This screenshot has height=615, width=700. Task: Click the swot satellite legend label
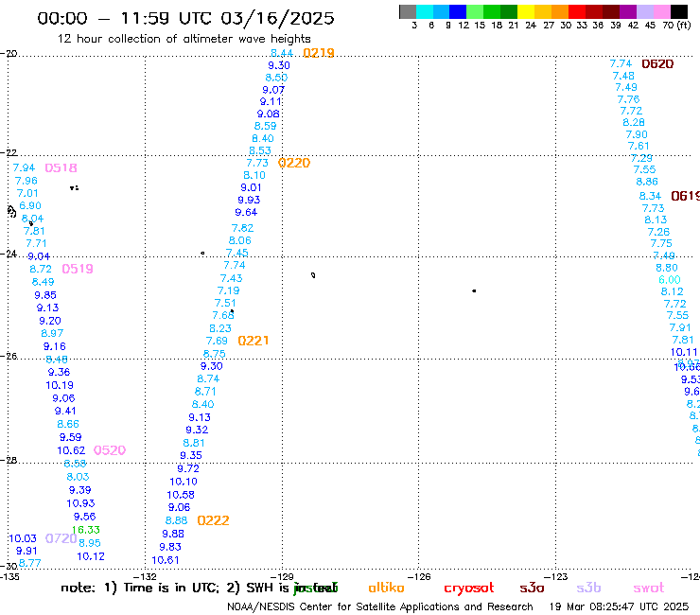point(649,588)
